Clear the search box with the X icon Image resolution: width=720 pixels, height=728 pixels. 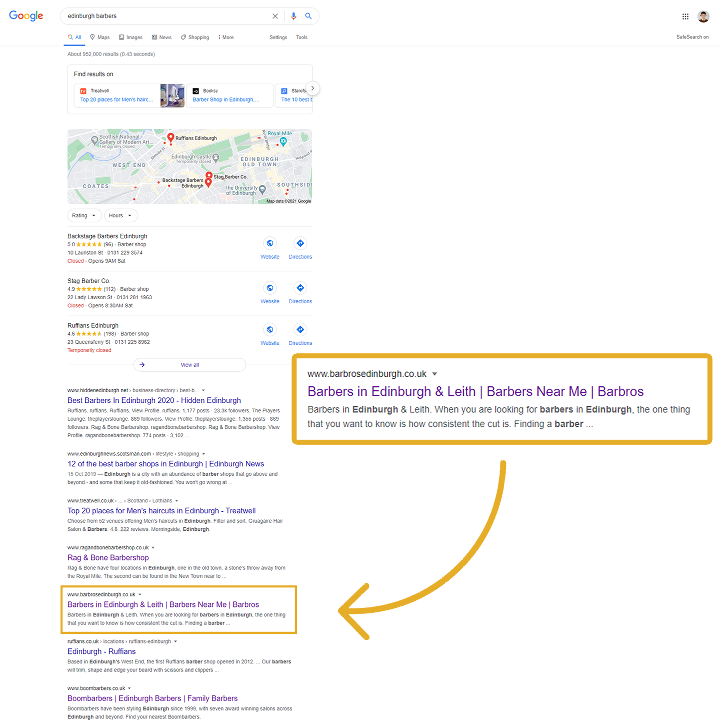(275, 16)
